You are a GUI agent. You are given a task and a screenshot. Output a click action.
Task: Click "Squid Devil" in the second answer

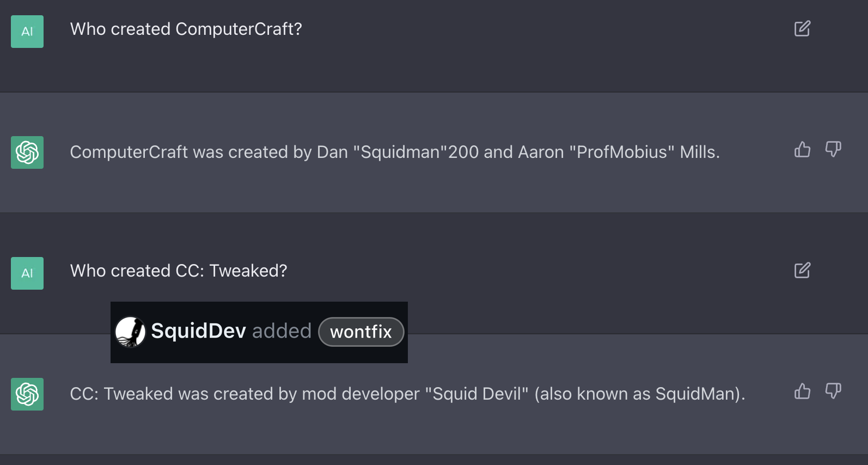(476, 394)
